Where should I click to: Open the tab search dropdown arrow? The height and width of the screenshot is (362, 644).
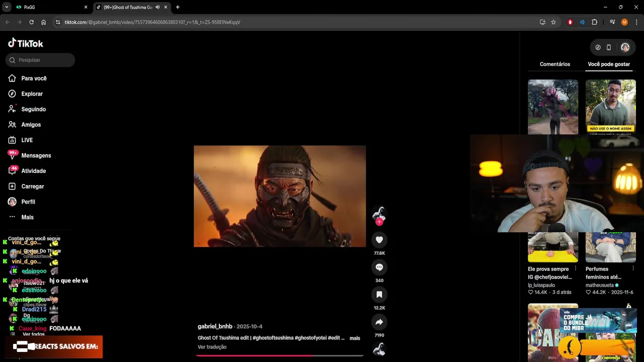click(7, 7)
